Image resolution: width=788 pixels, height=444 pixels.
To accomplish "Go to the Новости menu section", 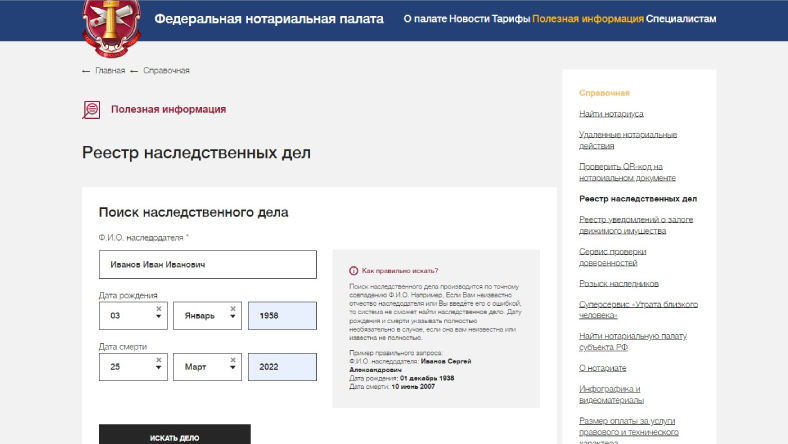I will 469,19.
